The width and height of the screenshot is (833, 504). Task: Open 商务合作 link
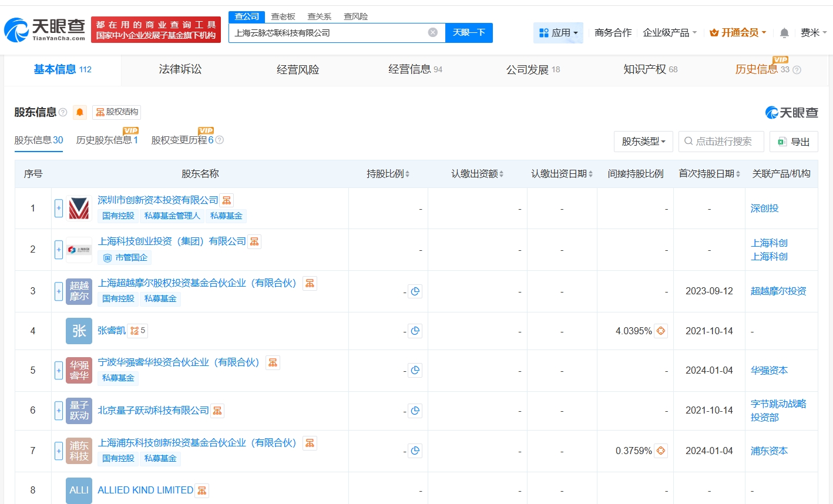(613, 33)
